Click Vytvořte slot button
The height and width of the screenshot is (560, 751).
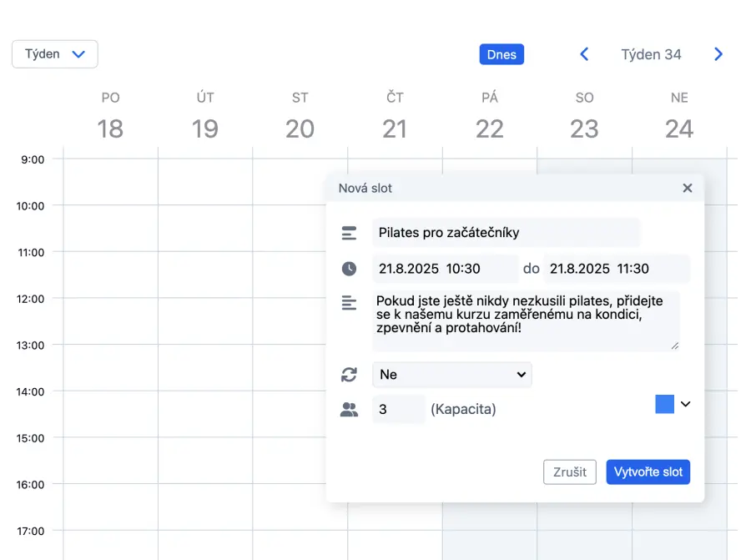coord(648,472)
